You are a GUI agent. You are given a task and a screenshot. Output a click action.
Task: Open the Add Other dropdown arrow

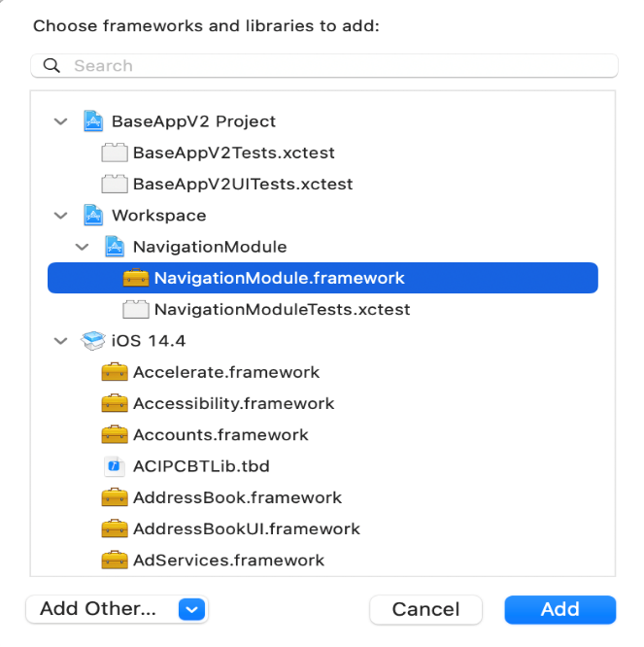(192, 609)
